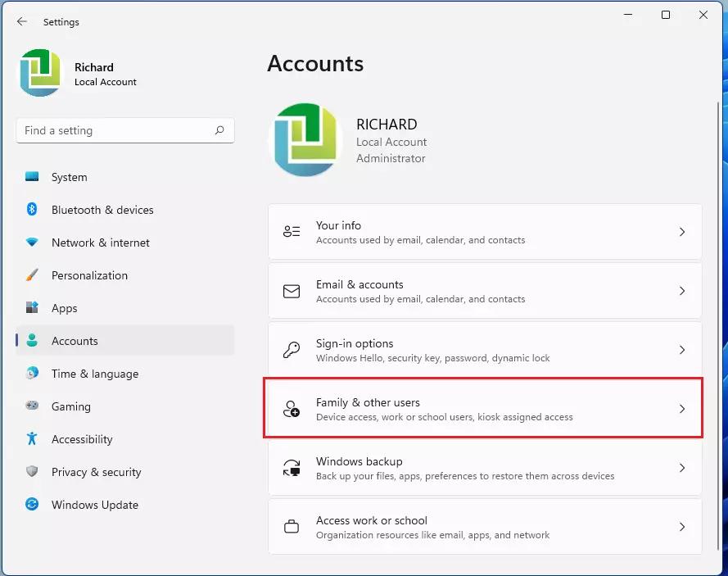Expand the Your info chevron arrow
Image resolution: width=728 pixels, height=576 pixels.
(x=682, y=232)
